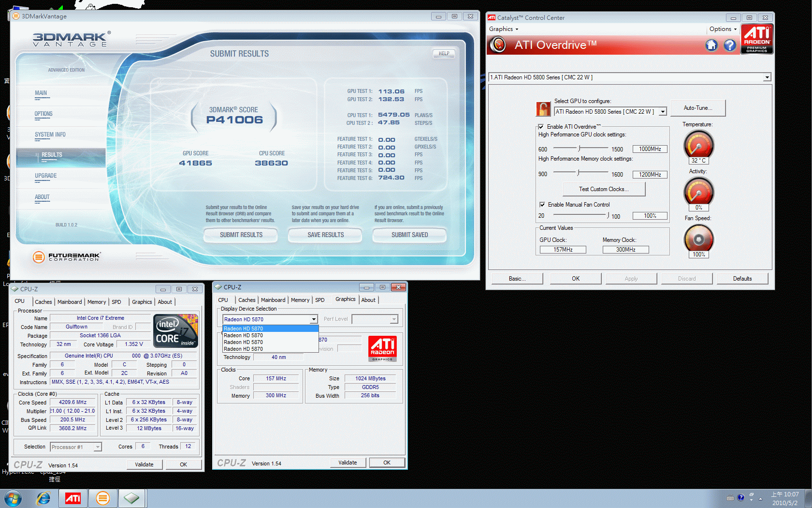The image size is (812, 508).
Task: Click the Activity gauge in Overdrive
Action: tap(698, 192)
